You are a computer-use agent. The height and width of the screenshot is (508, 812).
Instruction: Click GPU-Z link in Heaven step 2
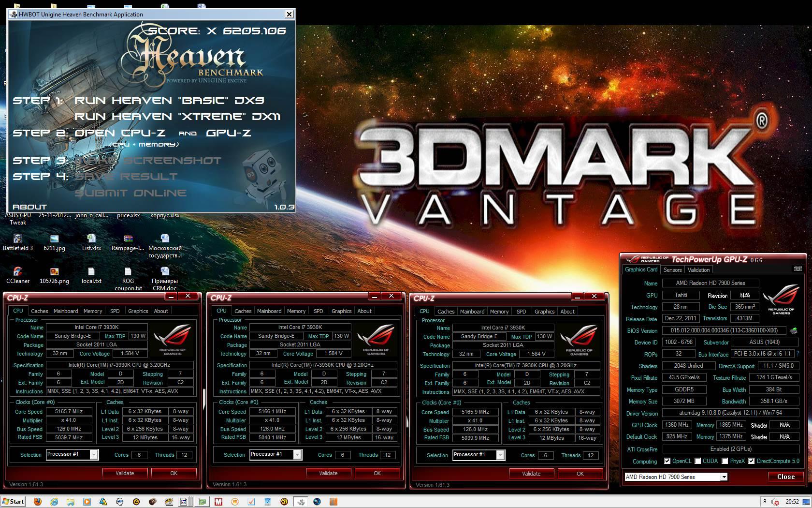(229, 133)
